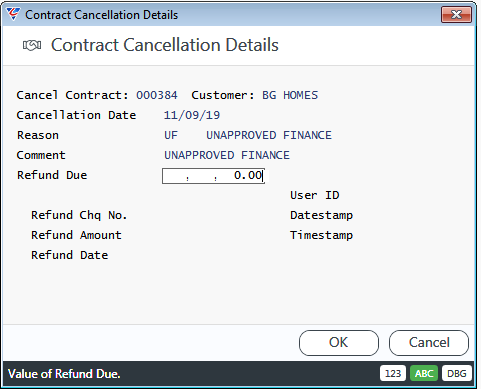
Task: Toggle the 123 status indicator
Action: coord(393,373)
